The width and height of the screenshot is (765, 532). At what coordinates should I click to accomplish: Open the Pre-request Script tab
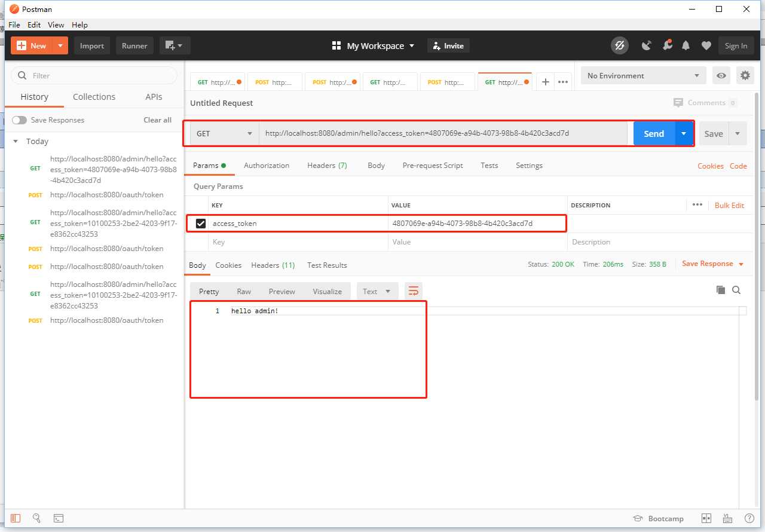[x=433, y=166]
